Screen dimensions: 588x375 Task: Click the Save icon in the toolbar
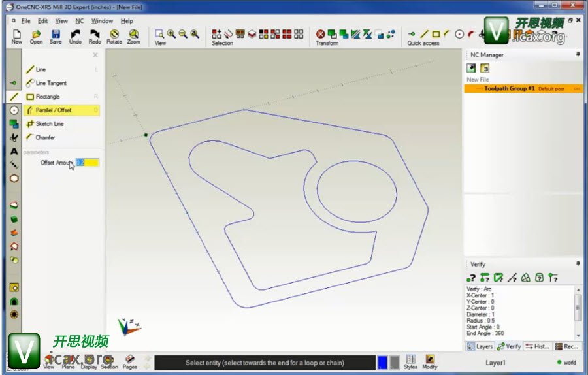coord(56,35)
